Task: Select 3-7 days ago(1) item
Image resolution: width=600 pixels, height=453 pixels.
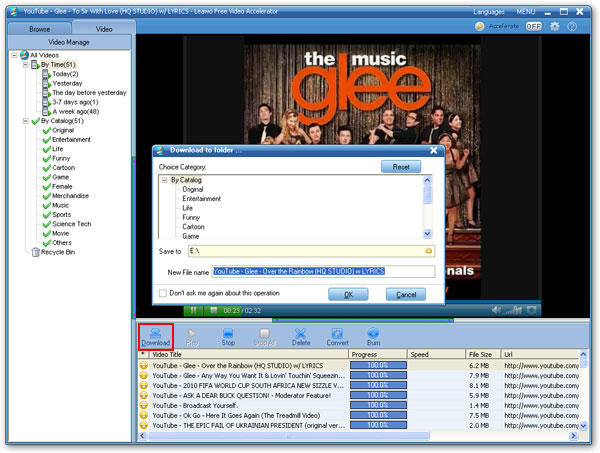Action: tap(75, 102)
